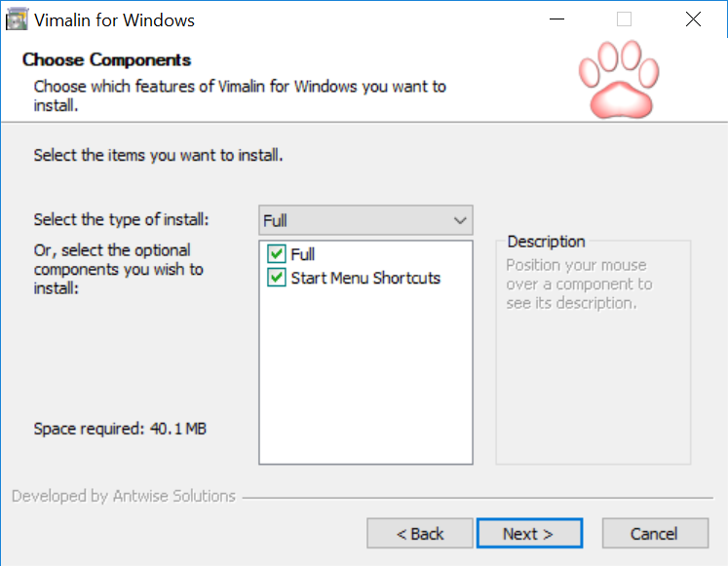Click the disabled maximize window icon
Viewport: 728px width, 566px height.
pos(624,19)
